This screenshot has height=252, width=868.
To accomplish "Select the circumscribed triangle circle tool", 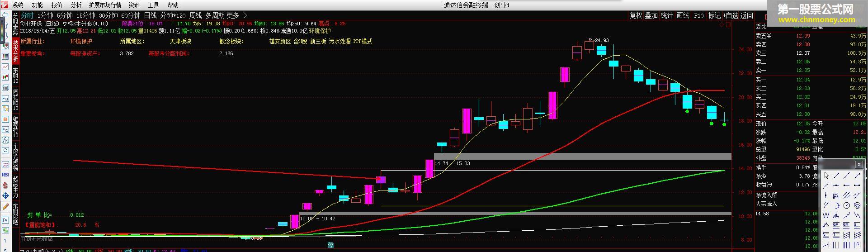I will [x=857, y=205].
